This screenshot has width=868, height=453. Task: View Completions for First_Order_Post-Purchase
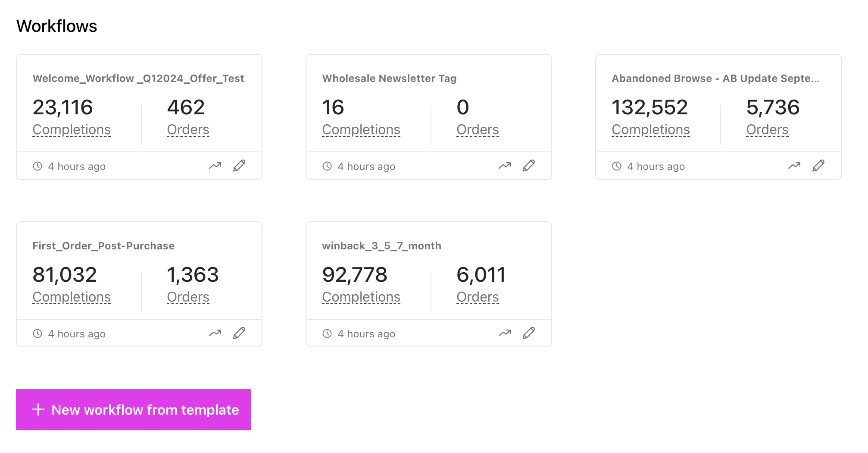(x=72, y=296)
